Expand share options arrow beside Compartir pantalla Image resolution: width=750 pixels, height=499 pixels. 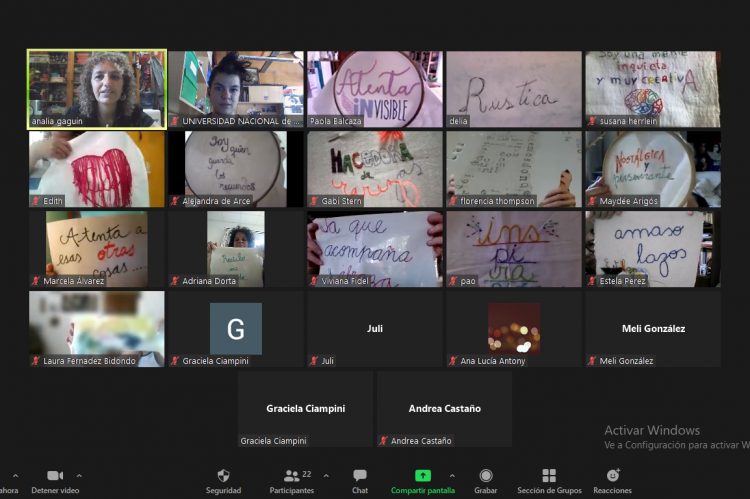pos(452,475)
